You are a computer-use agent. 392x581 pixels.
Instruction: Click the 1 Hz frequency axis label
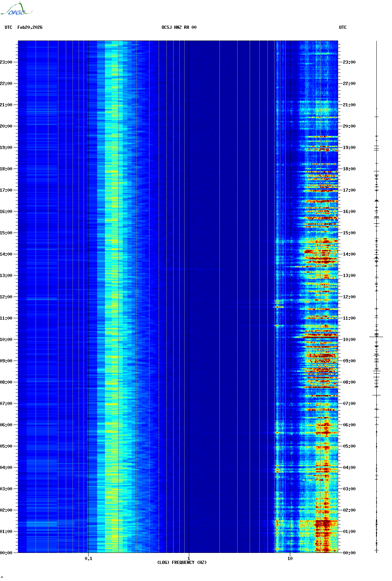(x=189, y=559)
